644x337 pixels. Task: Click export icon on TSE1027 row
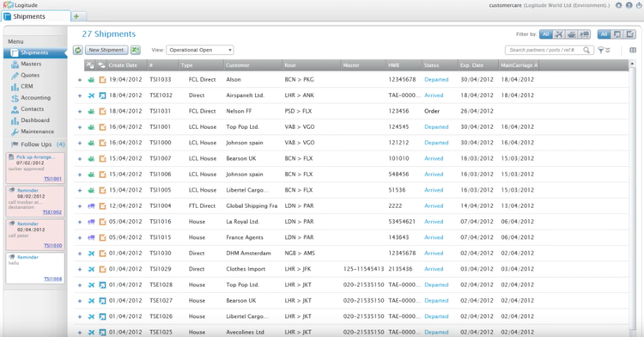coord(102,301)
